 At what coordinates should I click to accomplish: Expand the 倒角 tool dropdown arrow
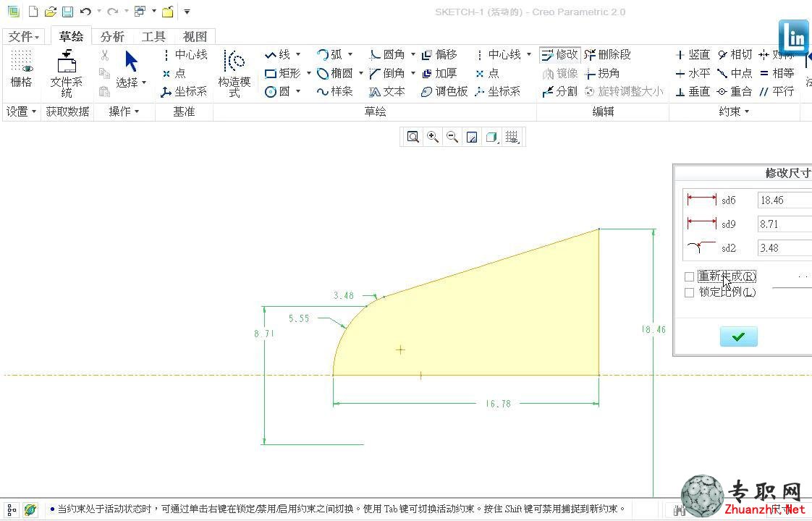coord(413,72)
